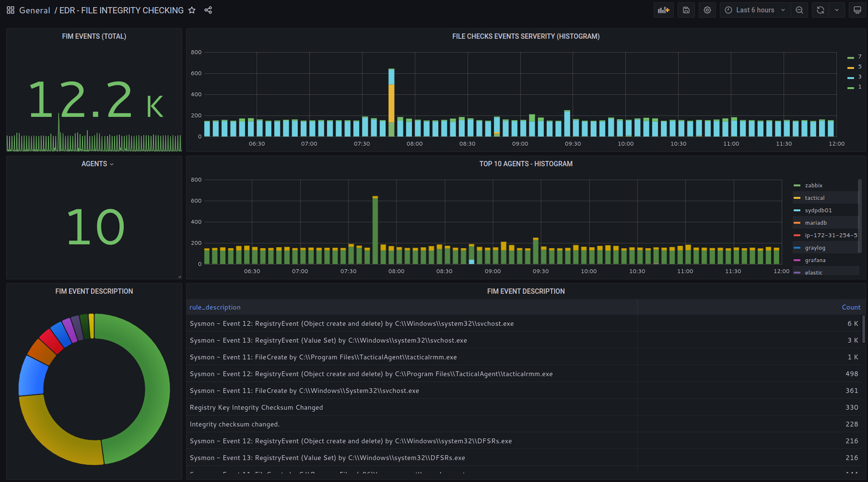Open the Last 6 hours time picker

pyautogui.click(x=755, y=10)
